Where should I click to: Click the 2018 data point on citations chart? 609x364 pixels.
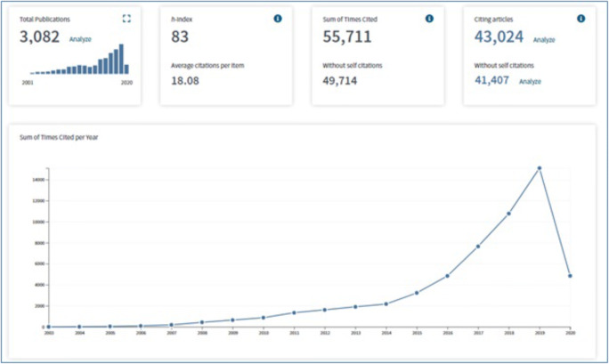click(x=508, y=214)
